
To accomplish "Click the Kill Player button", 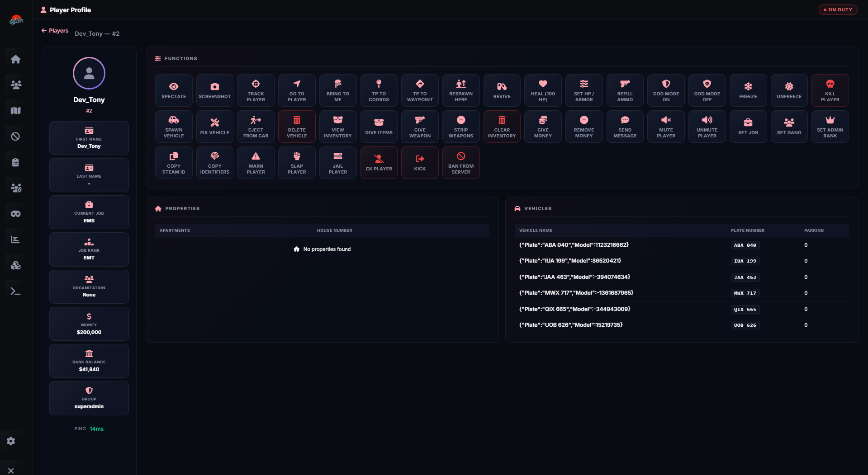I will pyautogui.click(x=830, y=90).
